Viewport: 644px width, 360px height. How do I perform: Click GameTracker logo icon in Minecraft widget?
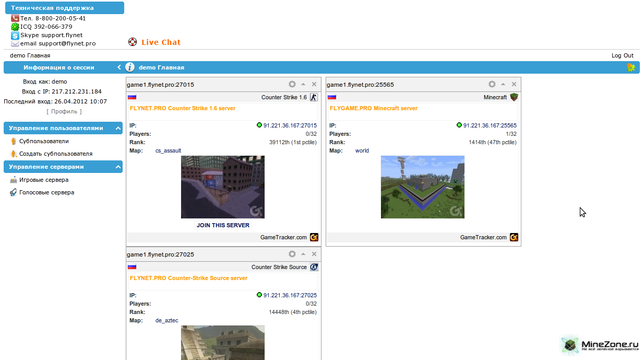[514, 237]
